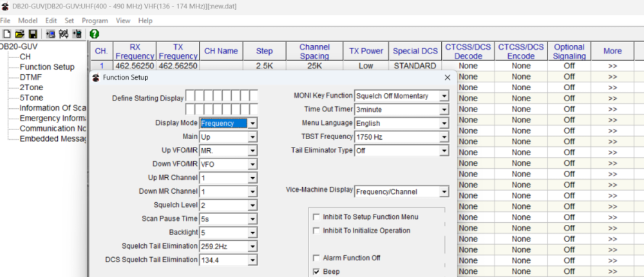Screen dimensions: 644x277
Task: Select DTMF in the tree panel
Action: point(31,77)
